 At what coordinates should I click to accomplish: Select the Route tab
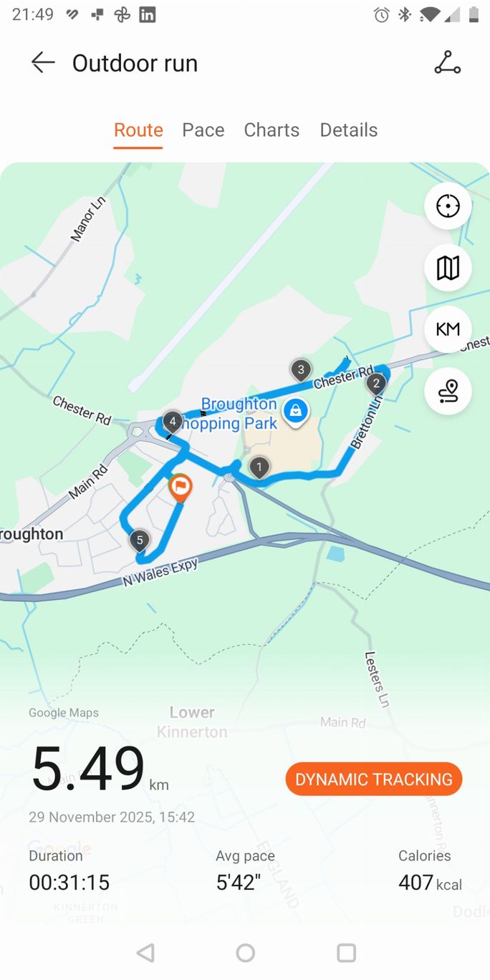[138, 130]
